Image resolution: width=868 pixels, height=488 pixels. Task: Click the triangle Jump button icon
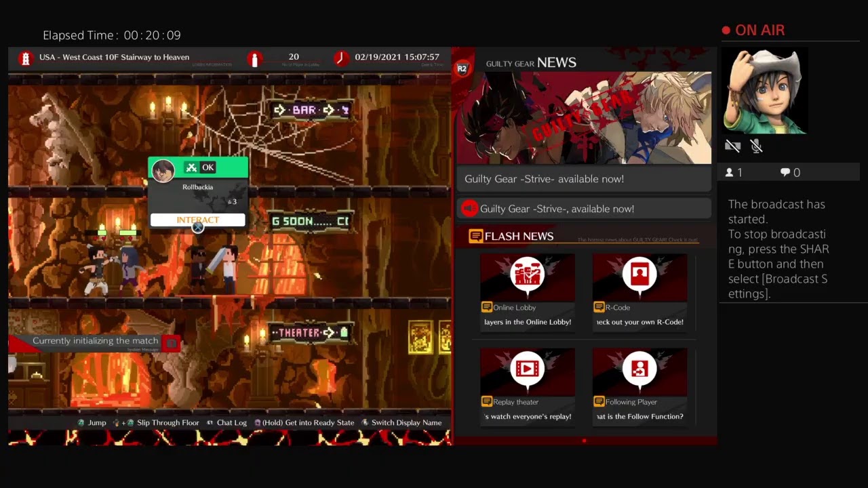point(81,422)
